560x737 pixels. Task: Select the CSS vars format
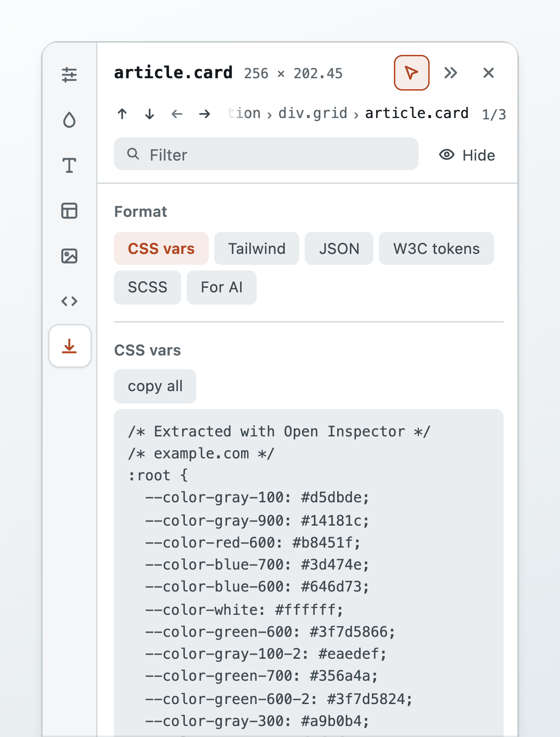(161, 248)
